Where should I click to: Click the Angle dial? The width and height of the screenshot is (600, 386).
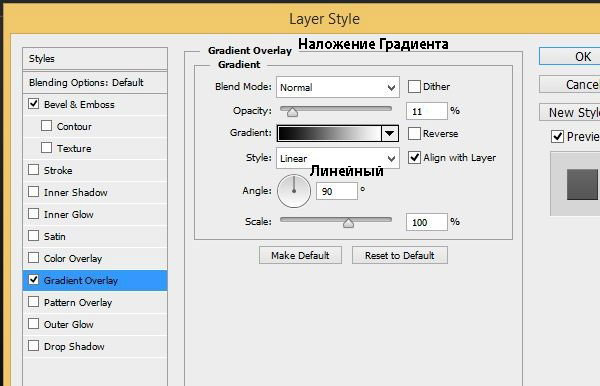pyautogui.click(x=294, y=191)
